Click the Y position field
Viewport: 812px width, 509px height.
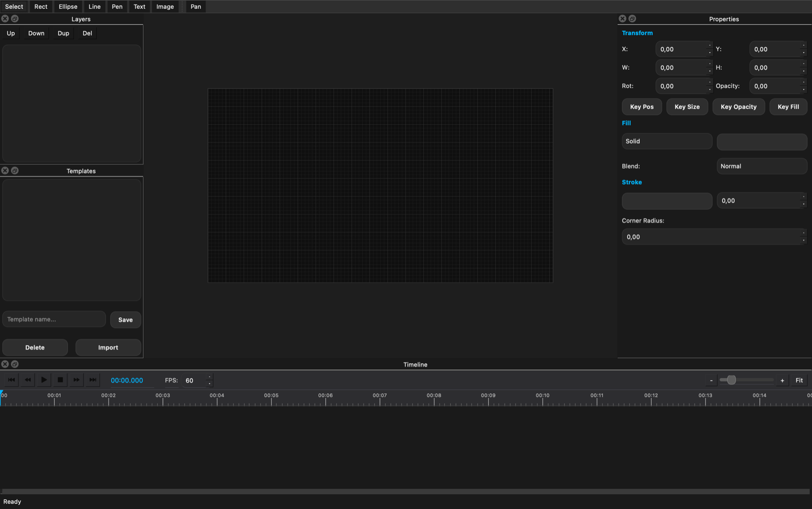pyautogui.click(x=778, y=49)
